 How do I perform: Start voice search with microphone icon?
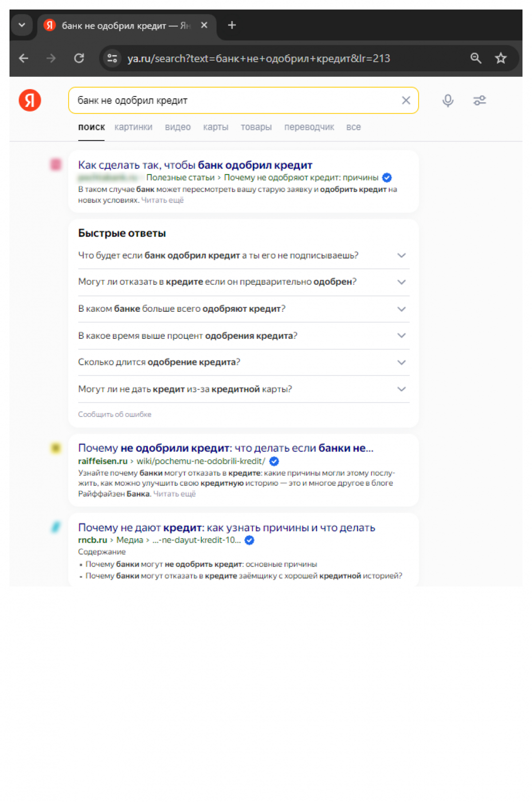448,101
